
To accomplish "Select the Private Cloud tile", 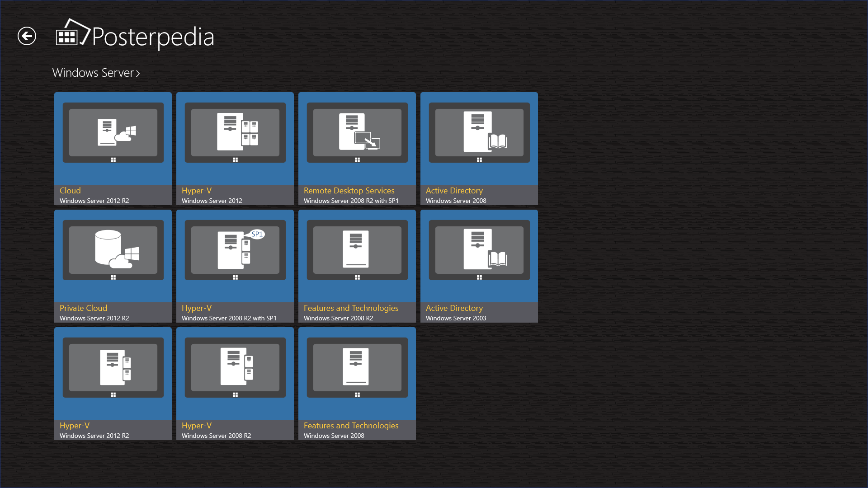I will click(113, 266).
